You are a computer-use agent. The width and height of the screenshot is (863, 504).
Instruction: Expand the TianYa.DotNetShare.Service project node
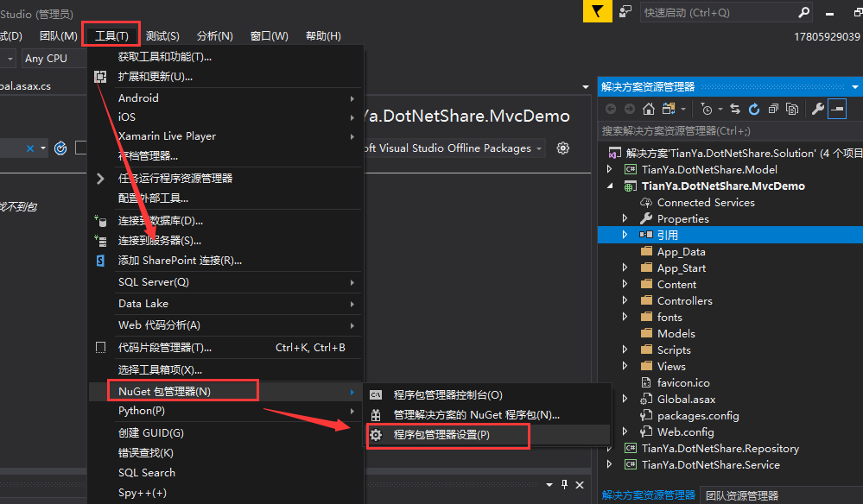point(609,464)
